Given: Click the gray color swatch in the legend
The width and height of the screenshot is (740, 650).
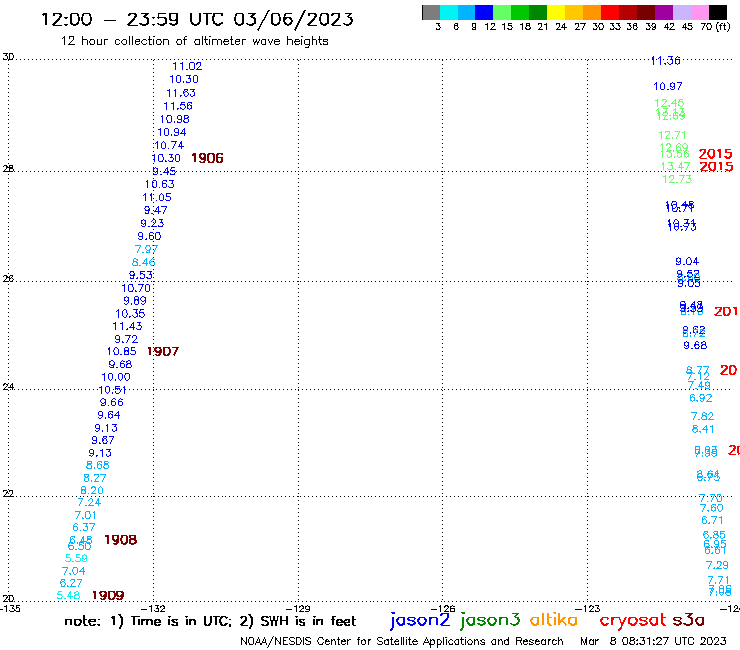Looking at the screenshot, I should [431, 12].
